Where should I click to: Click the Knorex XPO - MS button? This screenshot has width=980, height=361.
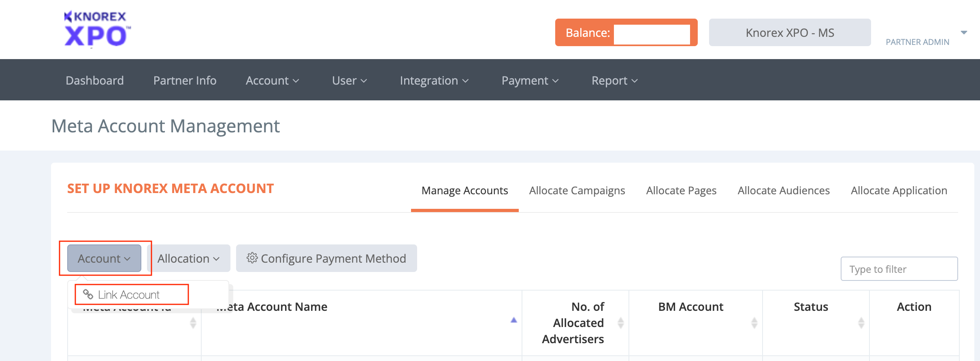pos(790,33)
